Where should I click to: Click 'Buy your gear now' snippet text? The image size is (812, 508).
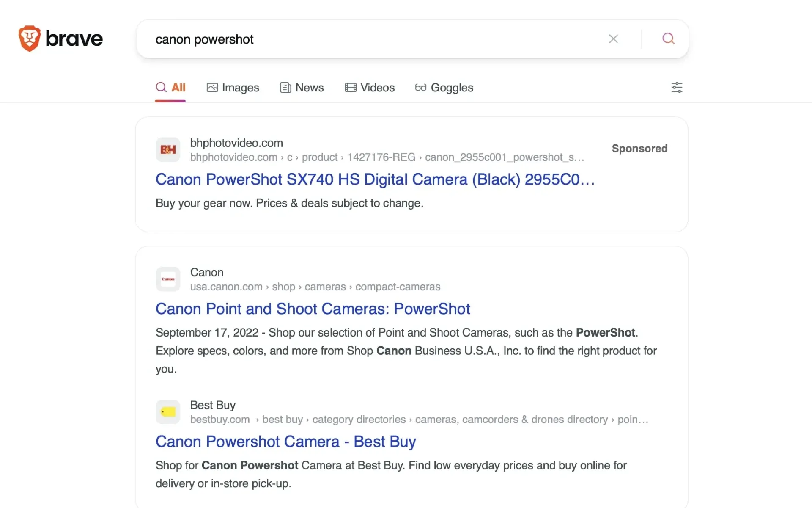point(289,203)
